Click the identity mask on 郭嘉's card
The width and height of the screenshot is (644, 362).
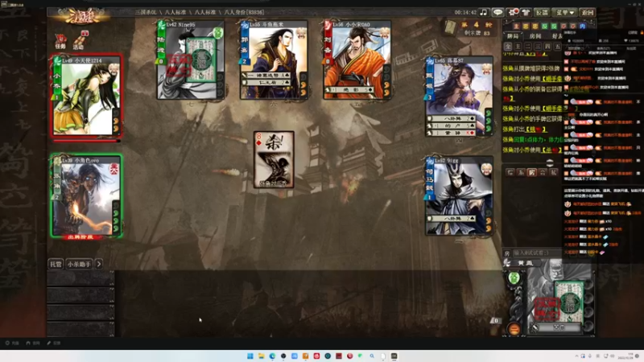[301, 33]
